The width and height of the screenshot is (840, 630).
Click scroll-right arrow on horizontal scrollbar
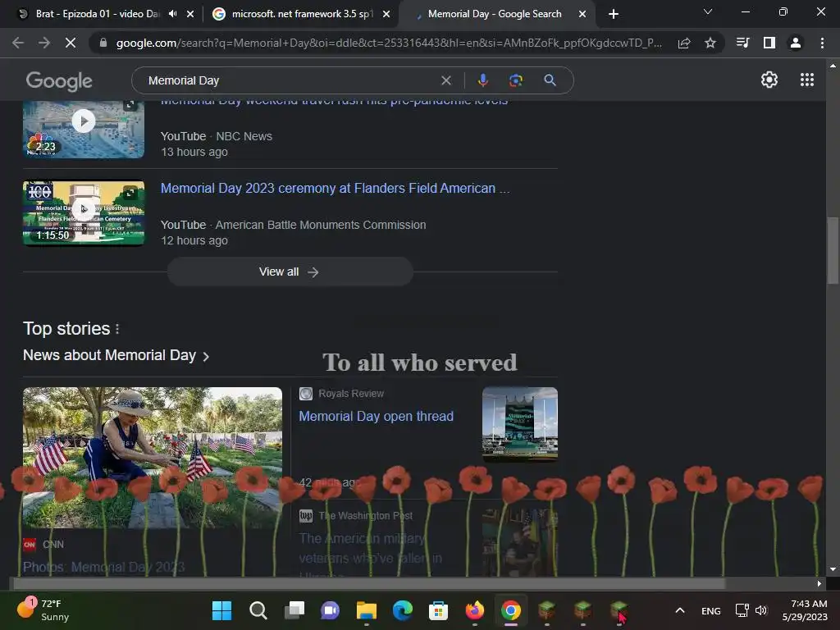point(819,583)
